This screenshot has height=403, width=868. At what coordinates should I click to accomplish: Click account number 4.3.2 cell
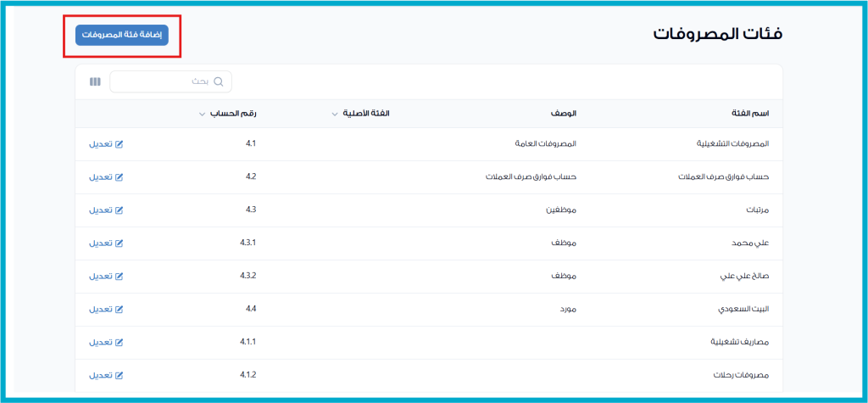(x=248, y=276)
